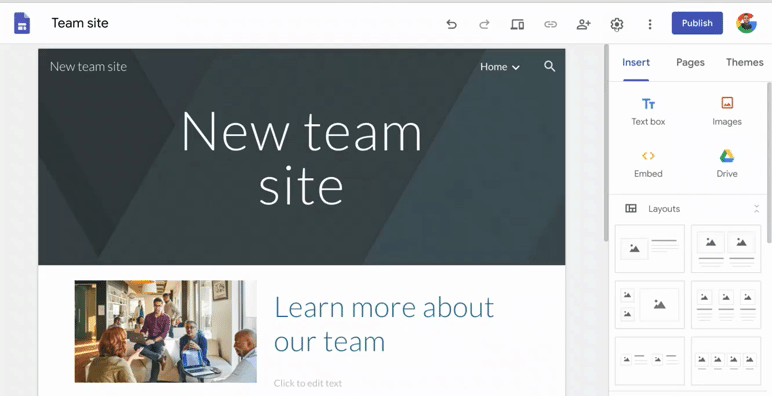Choose the two-image column layout thumbnail
The width and height of the screenshot is (772, 396).
click(726, 249)
